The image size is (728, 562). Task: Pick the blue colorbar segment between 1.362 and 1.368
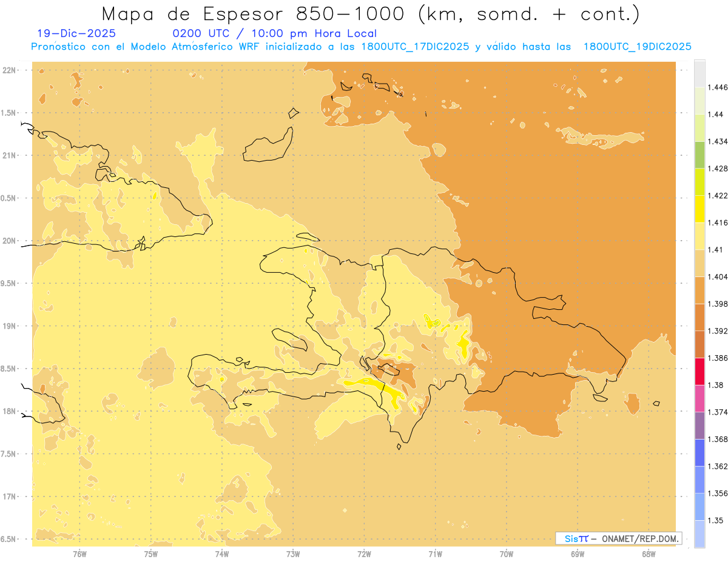point(699,453)
